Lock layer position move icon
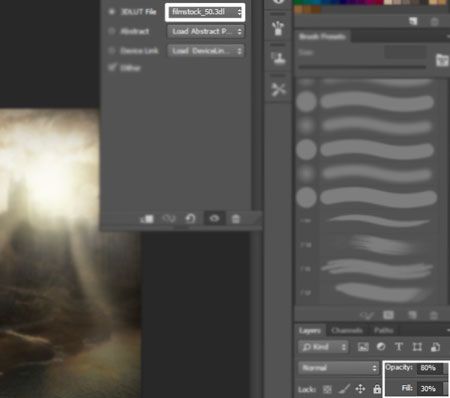450x398 pixels. point(360,389)
